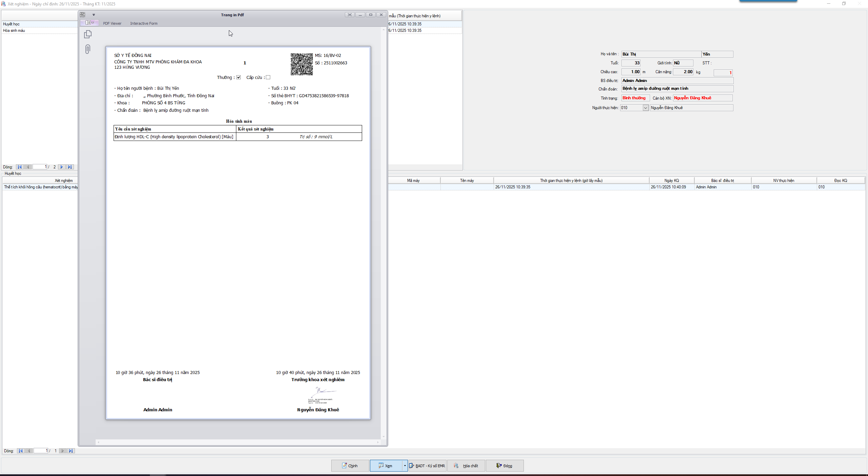Go to next row in upper grid navigator
The height and width of the screenshot is (476, 868).
61,167
